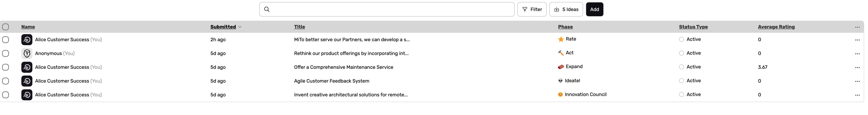Open the table header three-dots options menu

(857, 27)
